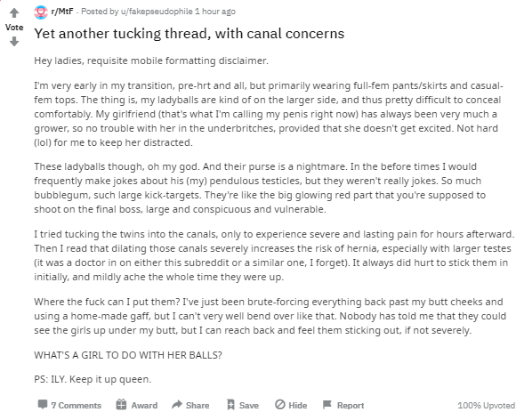Click the Save bookmark icon
Screen dimensions: 516x420
230,405
